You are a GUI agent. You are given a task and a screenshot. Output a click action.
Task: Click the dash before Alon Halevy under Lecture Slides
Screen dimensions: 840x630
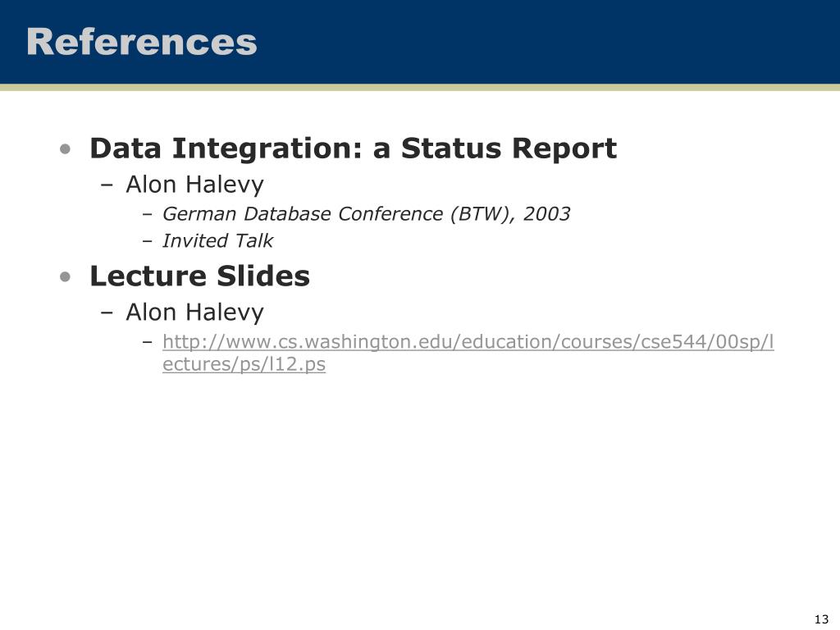(107, 313)
